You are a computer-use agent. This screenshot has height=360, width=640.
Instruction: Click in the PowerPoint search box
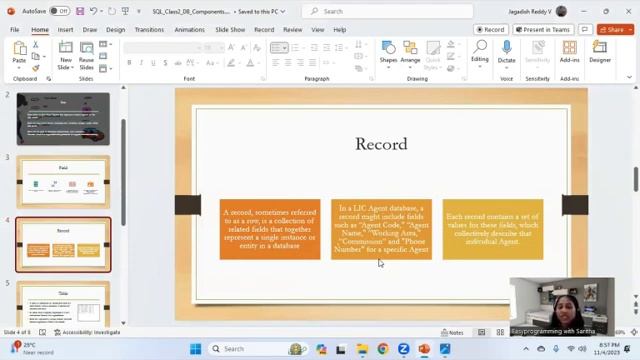pyautogui.click(x=387, y=11)
